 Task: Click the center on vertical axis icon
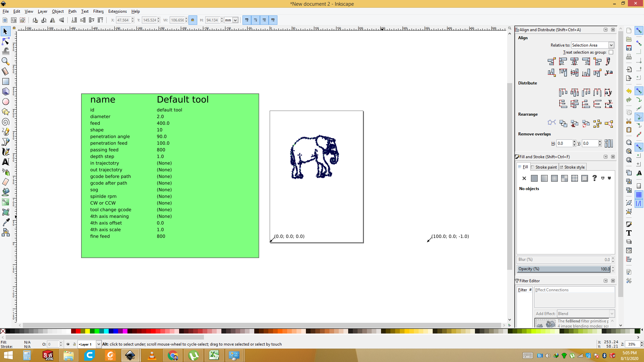pos(574,61)
